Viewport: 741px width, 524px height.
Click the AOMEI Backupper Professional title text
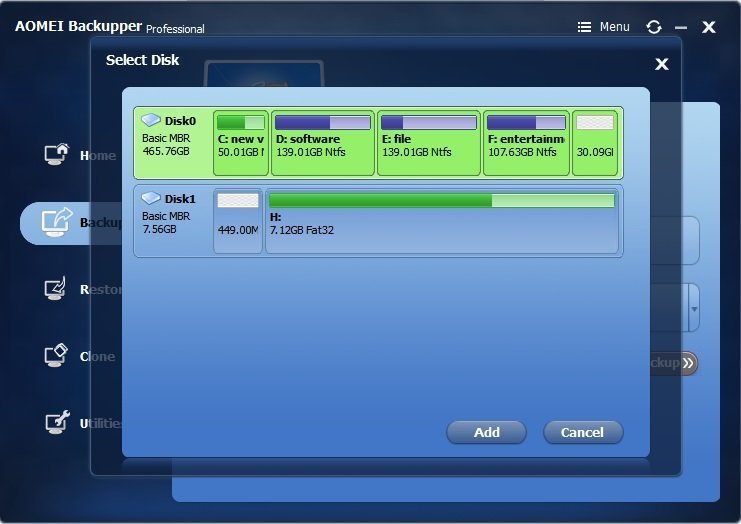(110, 26)
